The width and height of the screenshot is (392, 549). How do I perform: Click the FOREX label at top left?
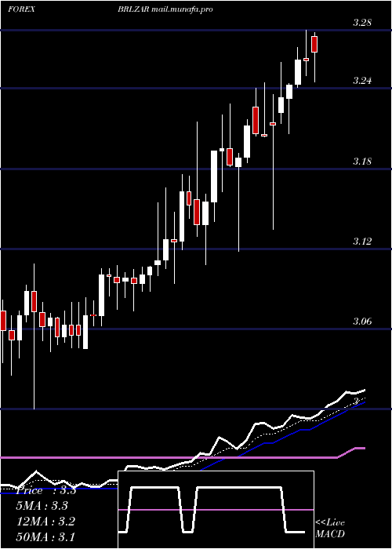21,9
